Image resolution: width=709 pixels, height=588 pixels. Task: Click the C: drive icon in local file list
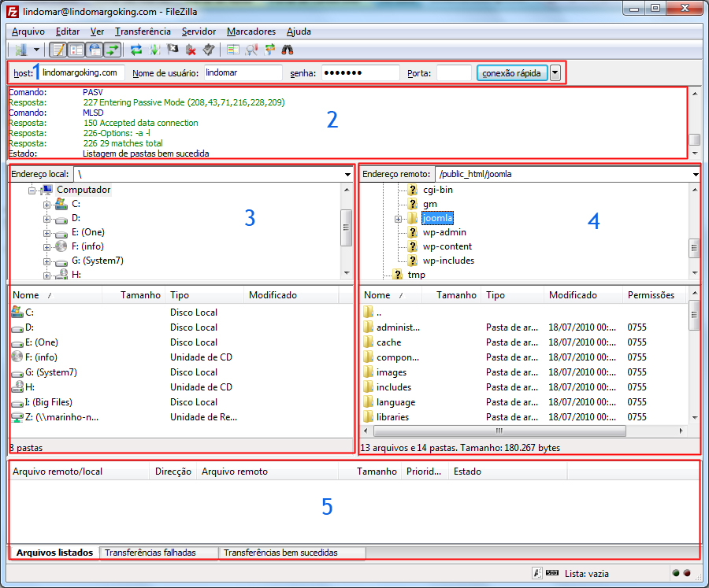(17, 312)
